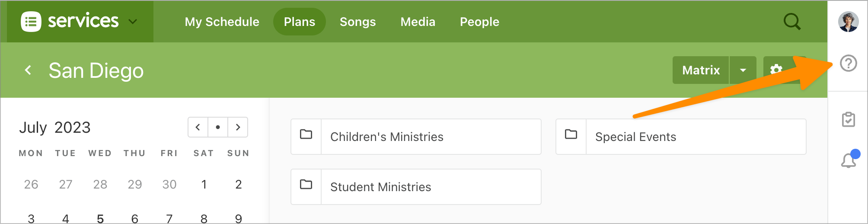The image size is (868, 224).
Task: Go back using the San Diego chevron
Action: coord(29,70)
